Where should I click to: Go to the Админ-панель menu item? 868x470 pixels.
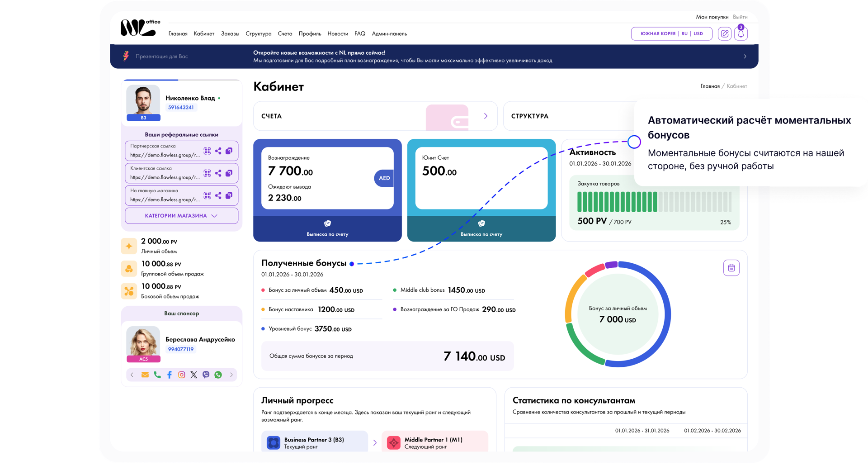(x=389, y=34)
